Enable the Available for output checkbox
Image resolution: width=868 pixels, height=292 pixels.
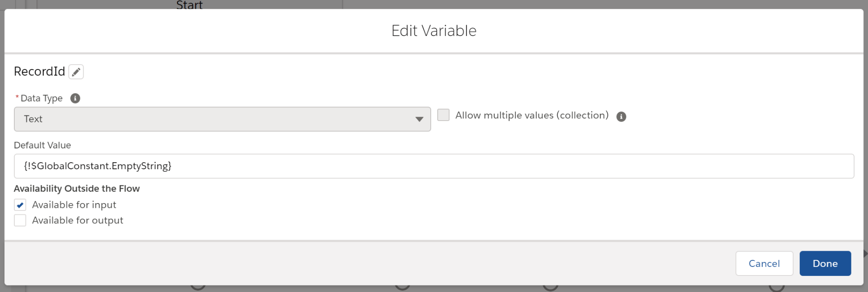pos(20,220)
